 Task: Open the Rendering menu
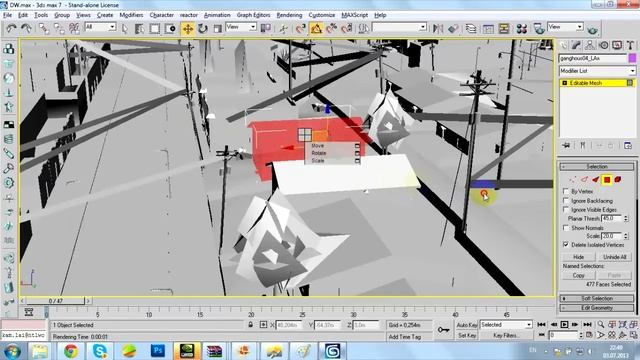click(x=289, y=15)
